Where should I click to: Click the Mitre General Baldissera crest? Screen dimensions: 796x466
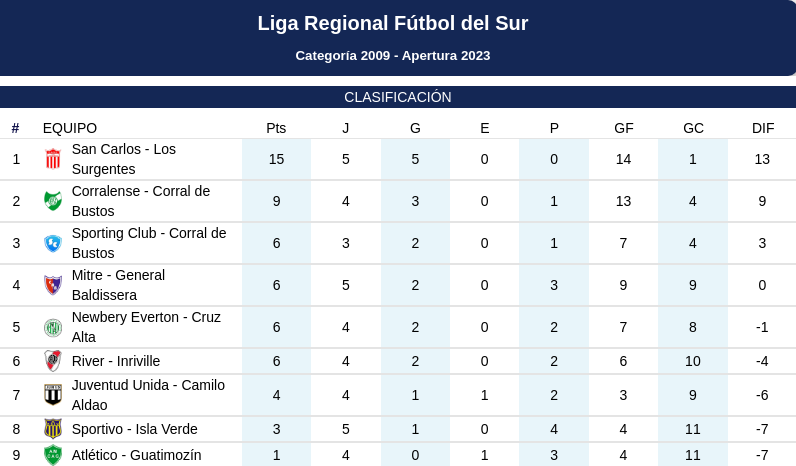pyautogui.click(x=53, y=285)
